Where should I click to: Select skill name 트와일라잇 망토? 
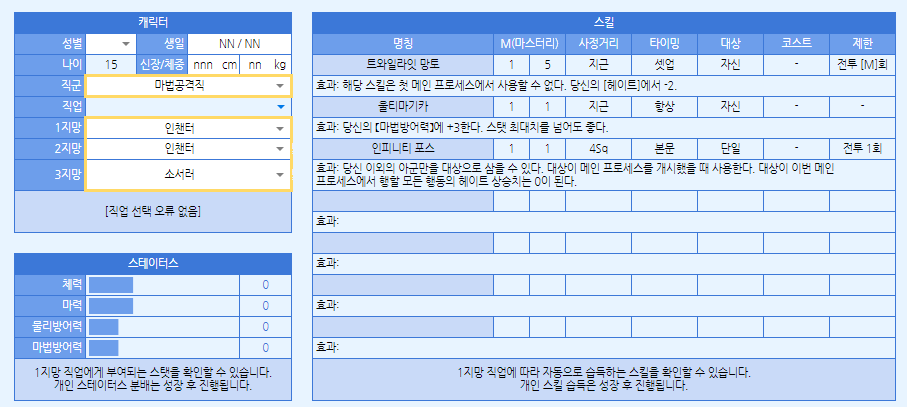[x=403, y=65]
